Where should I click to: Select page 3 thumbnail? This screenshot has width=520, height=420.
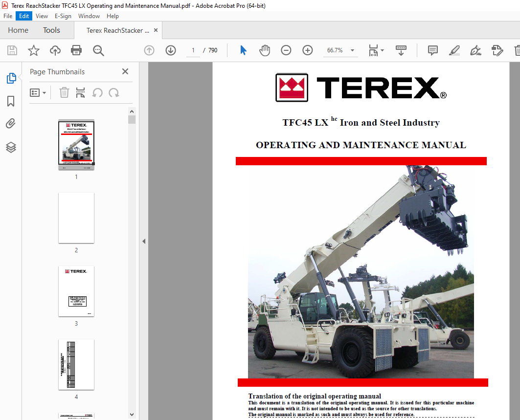click(x=76, y=291)
